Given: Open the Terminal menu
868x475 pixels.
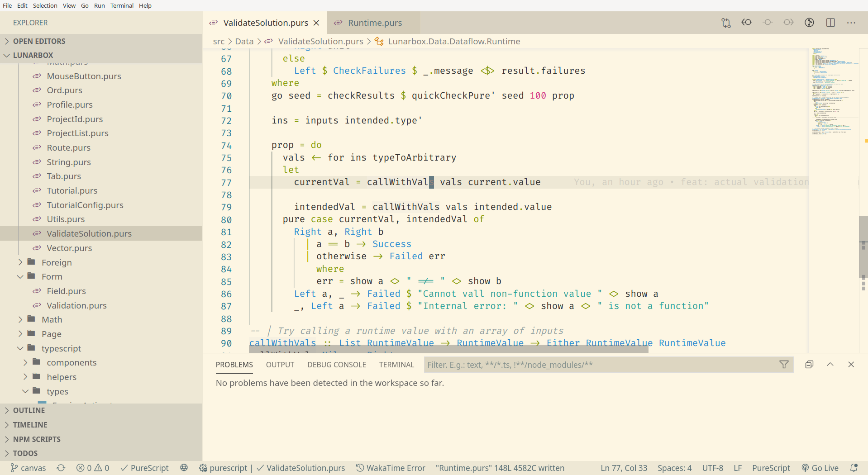Looking at the screenshot, I should (122, 5).
